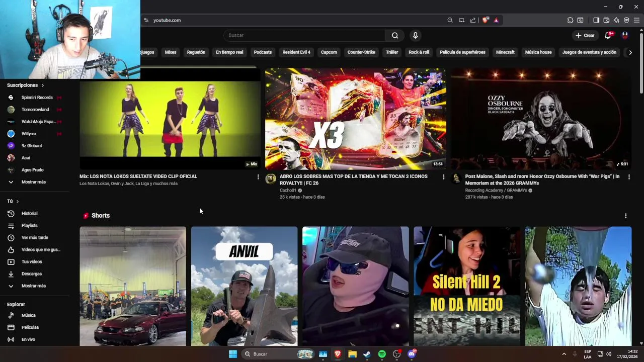Open Discord from the taskbar
This screenshot has width=644, height=362.
[412, 354]
